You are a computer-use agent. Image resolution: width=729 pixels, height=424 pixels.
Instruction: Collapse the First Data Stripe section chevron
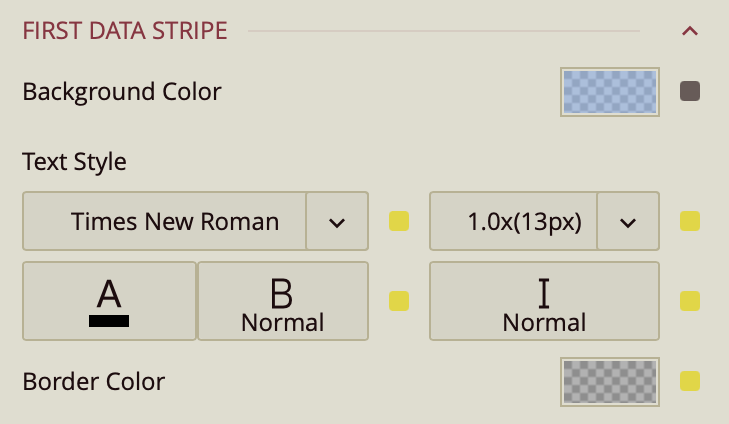coord(689,31)
